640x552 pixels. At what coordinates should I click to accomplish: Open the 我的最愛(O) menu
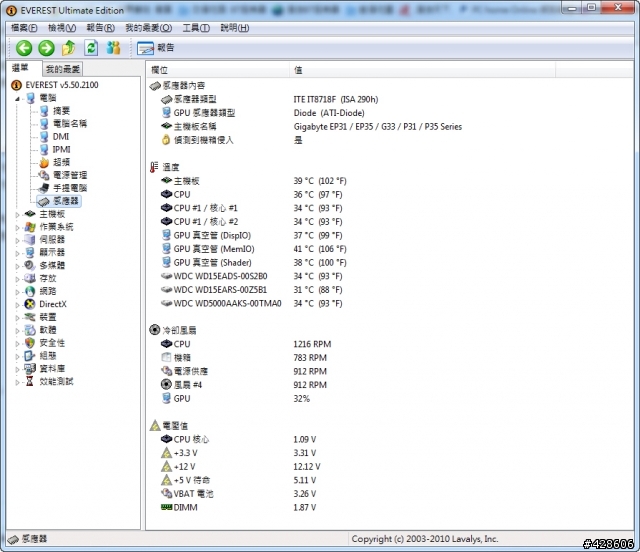tap(149, 28)
